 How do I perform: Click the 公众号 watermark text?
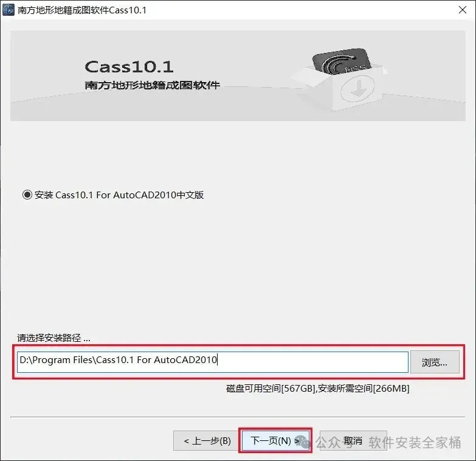[x=333, y=443]
